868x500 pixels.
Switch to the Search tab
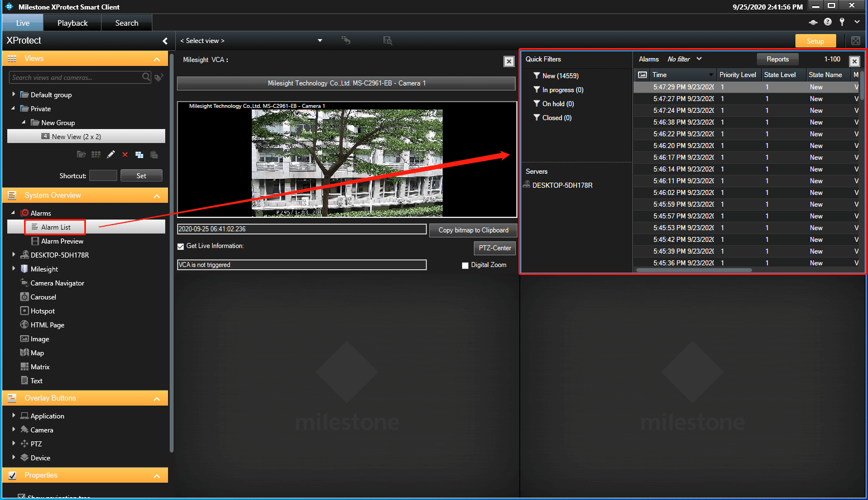(127, 23)
